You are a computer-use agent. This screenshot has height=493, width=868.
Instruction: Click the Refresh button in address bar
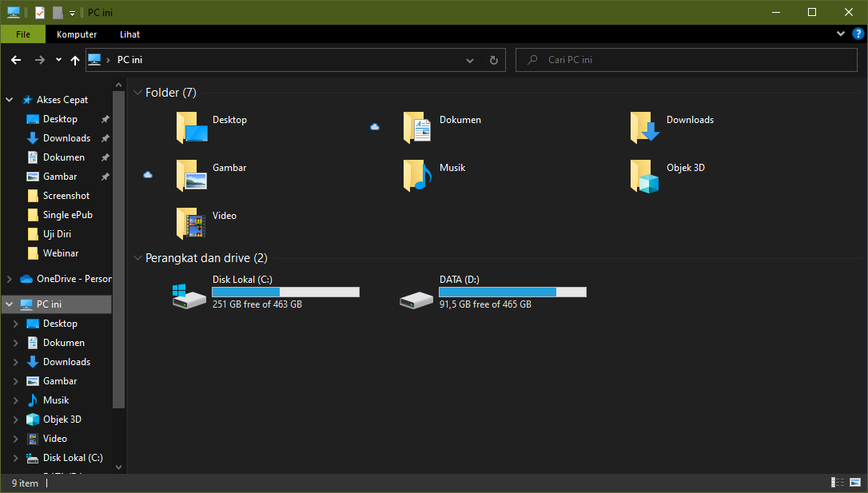point(493,60)
